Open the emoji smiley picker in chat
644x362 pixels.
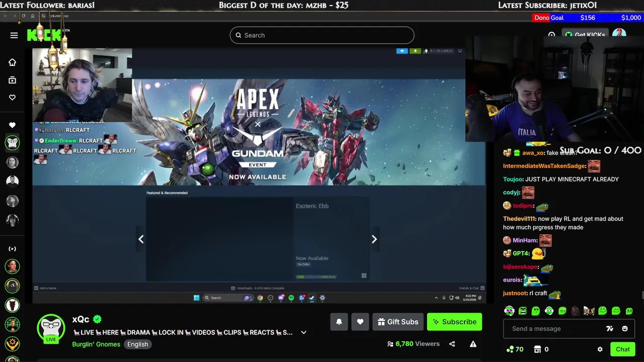(x=625, y=329)
